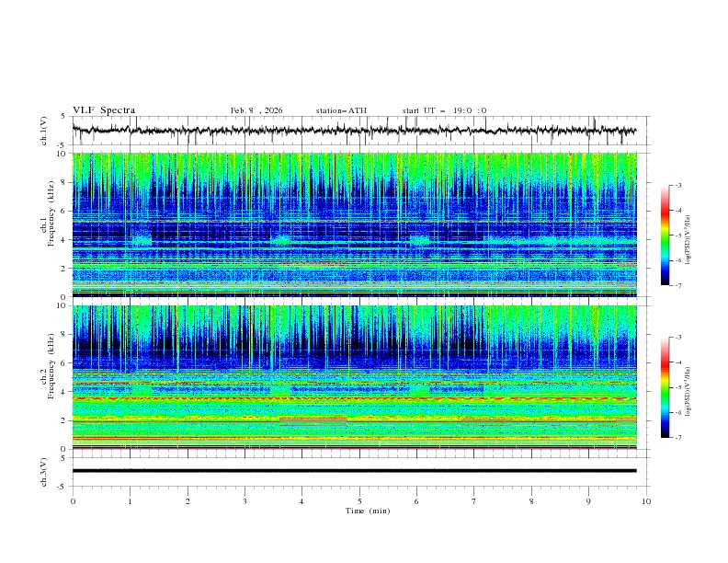Click the 'ch.3(V)' axis label
This screenshot has height=563, width=728.
point(44,472)
